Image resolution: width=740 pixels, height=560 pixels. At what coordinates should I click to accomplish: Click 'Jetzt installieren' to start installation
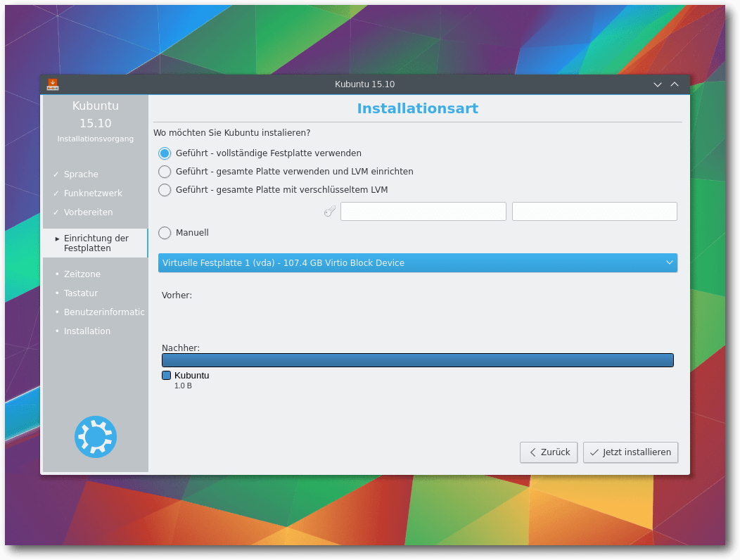click(x=630, y=452)
